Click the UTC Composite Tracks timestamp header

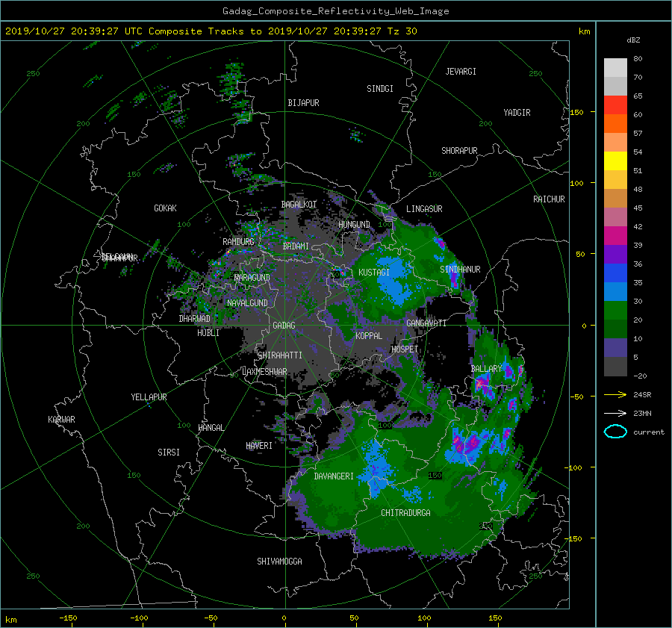(211, 31)
